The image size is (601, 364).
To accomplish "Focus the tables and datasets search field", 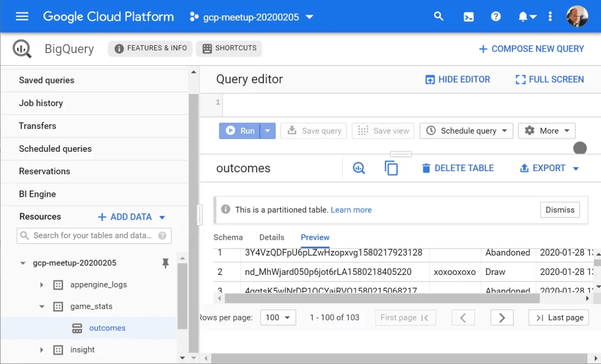I will pyautogui.click(x=94, y=236).
